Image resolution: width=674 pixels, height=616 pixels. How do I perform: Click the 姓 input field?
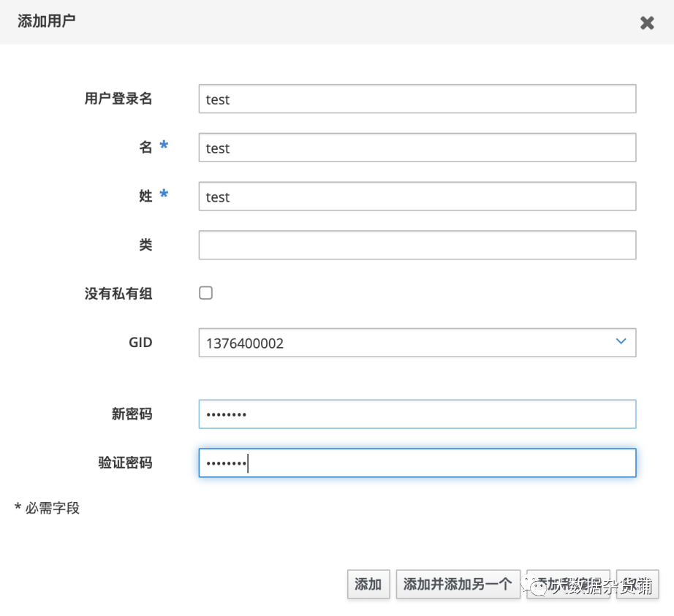point(417,196)
